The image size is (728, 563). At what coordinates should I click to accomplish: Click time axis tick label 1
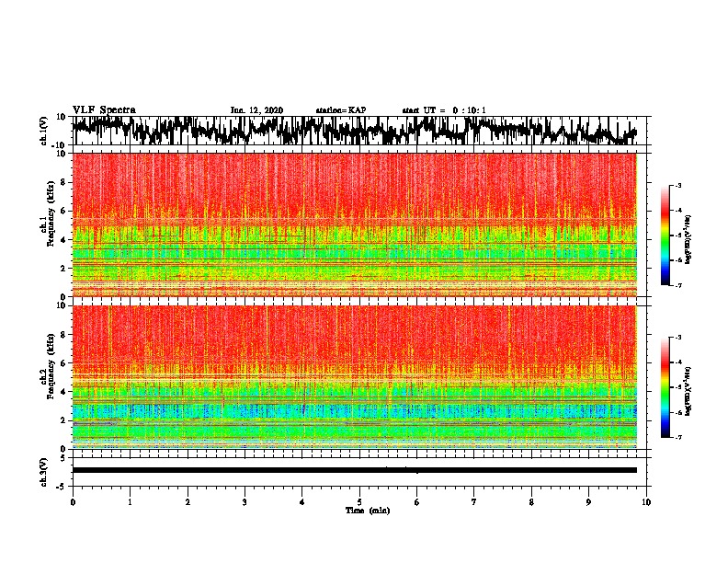pyautogui.click(x=130, y=502)
